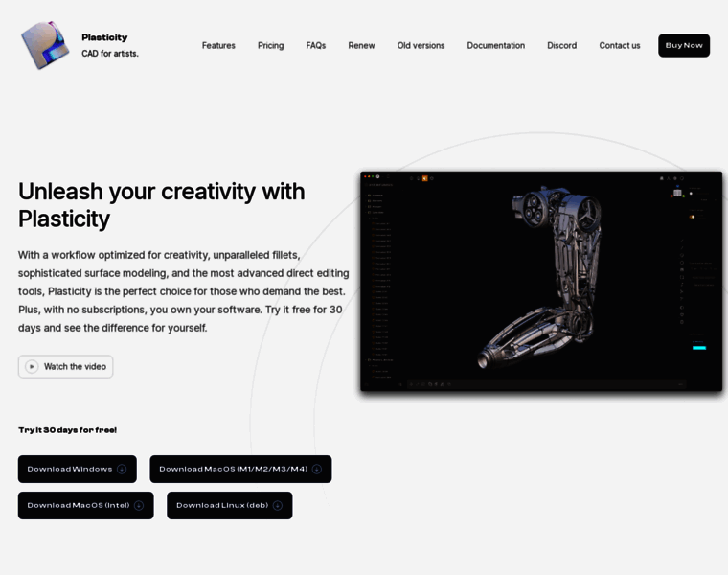Click Download Linux (deb) button
Viewport: 728px width, 575px height.
[230, 505]
